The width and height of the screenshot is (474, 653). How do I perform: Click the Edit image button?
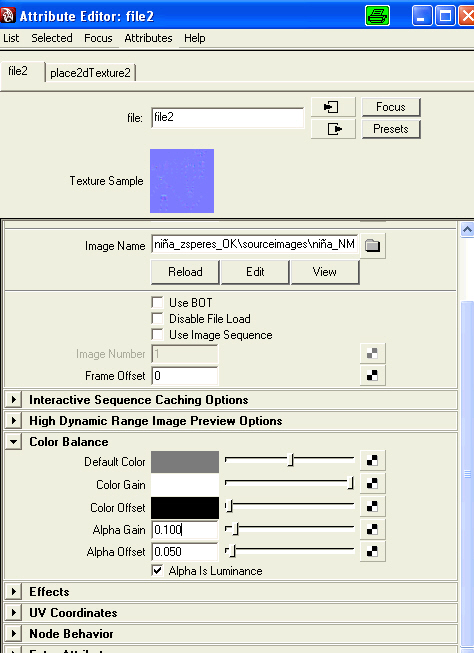(x=255, y=272)
